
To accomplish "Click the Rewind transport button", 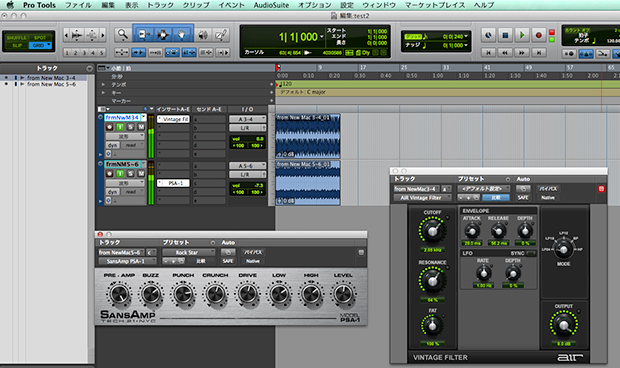I will click(505, 52).
